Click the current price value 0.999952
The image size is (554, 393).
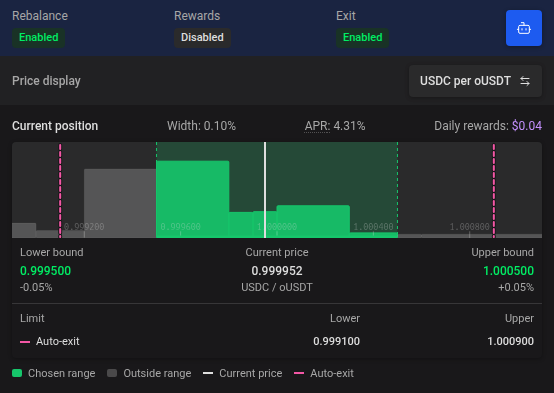(x=277, y=271)
